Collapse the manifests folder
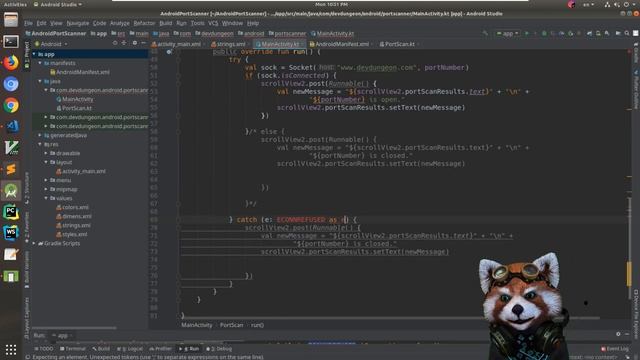Image resolution: width=640 pixels, height=360 pixels. coord(40,63)
